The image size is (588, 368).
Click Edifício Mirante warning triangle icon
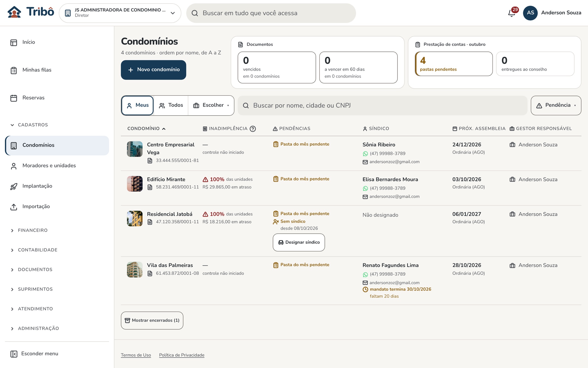click(x=205, y=179)
